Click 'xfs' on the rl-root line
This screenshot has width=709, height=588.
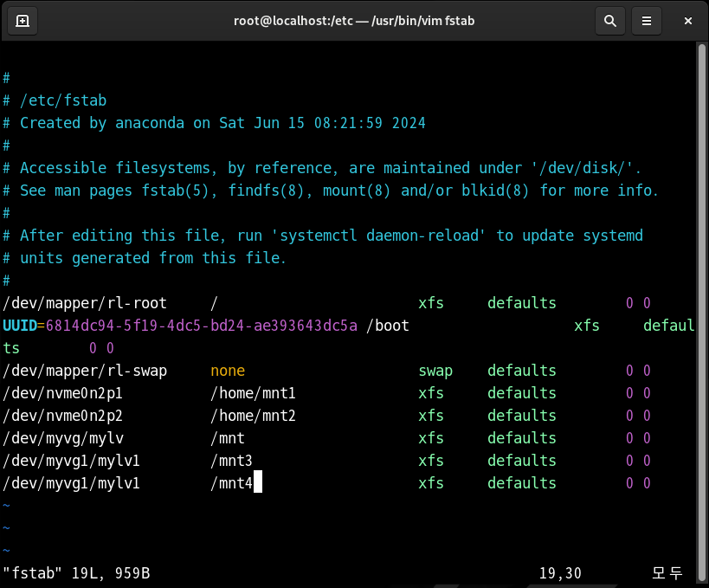[x=431, y=303]
